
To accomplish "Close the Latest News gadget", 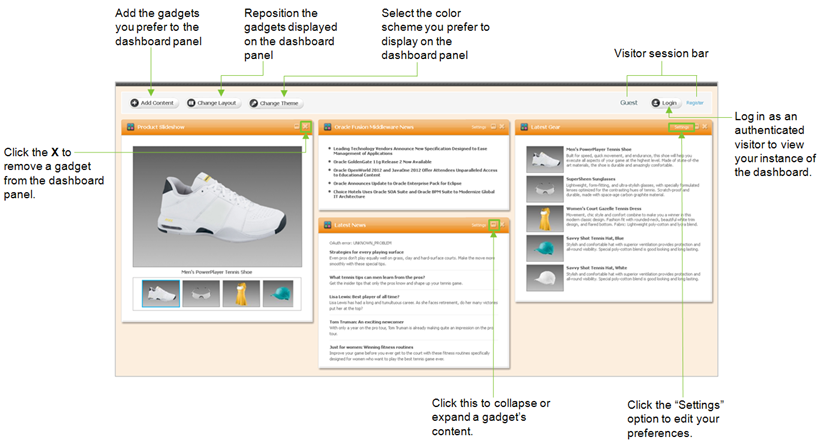I will tap(502, 225).
